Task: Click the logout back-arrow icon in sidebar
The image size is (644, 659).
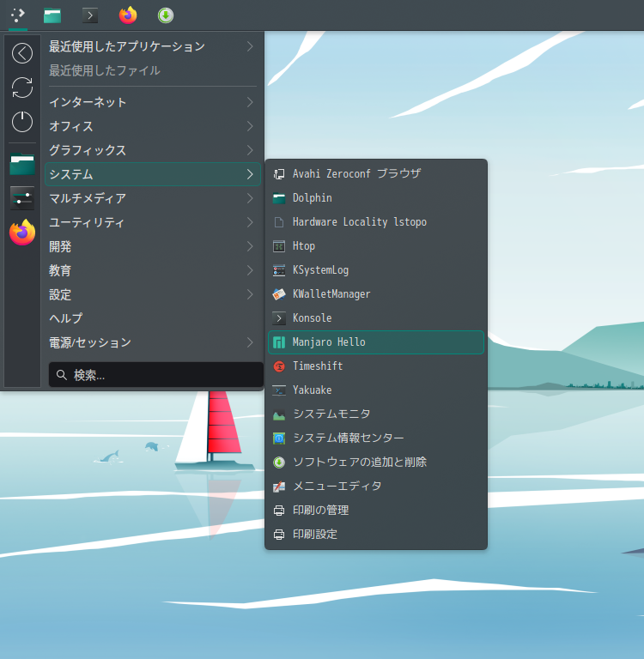Action: click(22, 53)
